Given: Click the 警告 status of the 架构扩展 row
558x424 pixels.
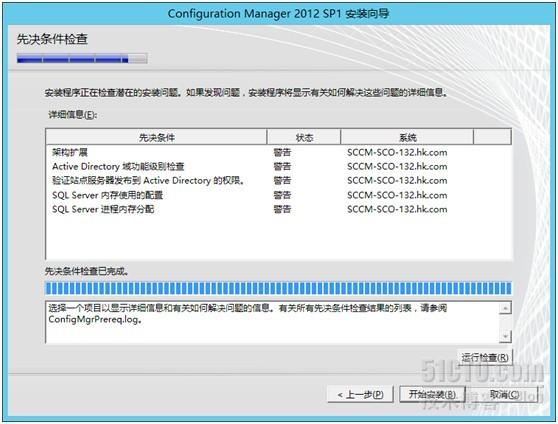Looking at the screenshot, I should [282, 152].
